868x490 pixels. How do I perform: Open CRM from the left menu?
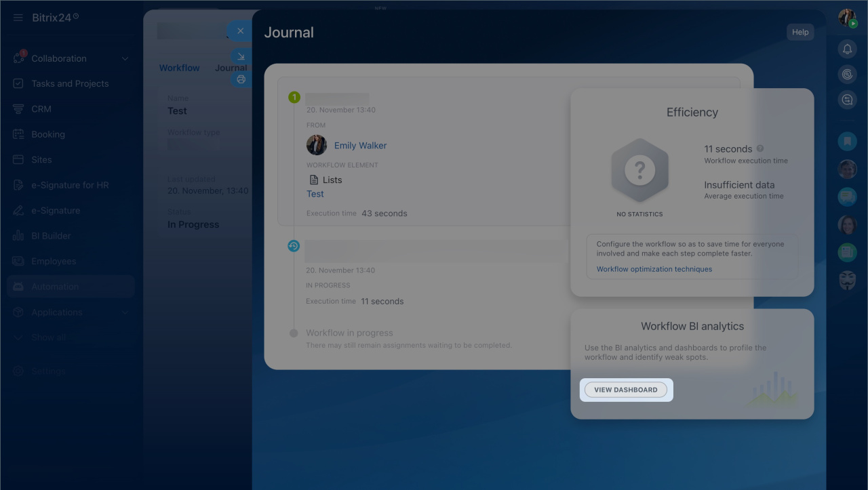click(x=41, y=109)
